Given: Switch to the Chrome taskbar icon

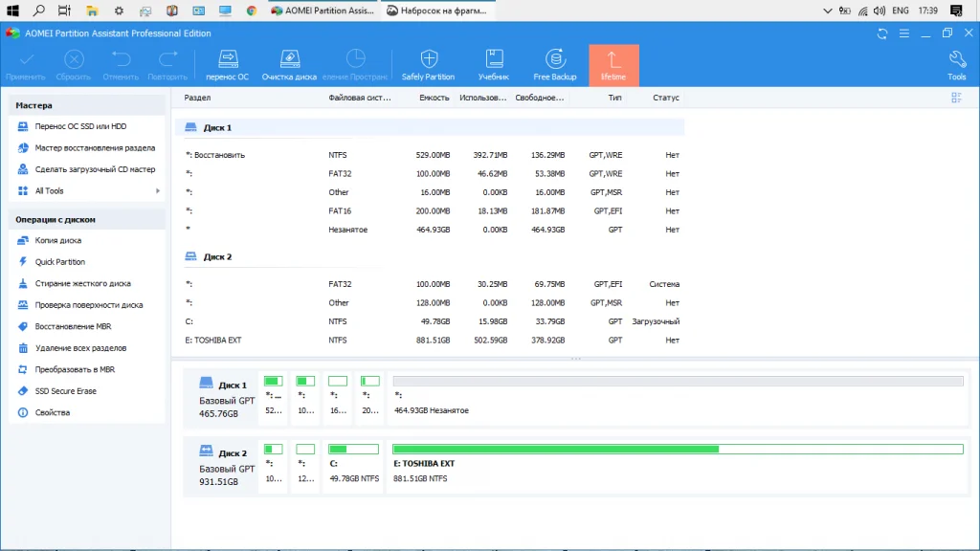Looking at the screenshot, I should pos(251,11).
